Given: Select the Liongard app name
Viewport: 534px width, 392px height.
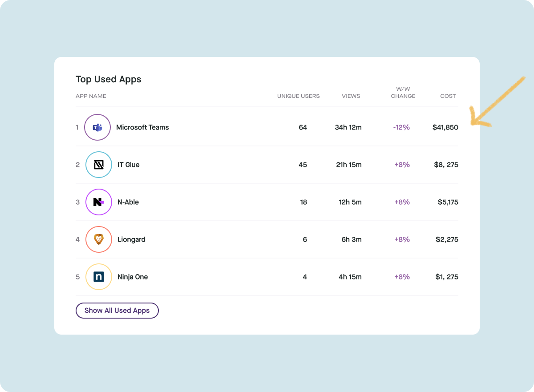Looking at the screenshot, I should [x=131, y=239].
